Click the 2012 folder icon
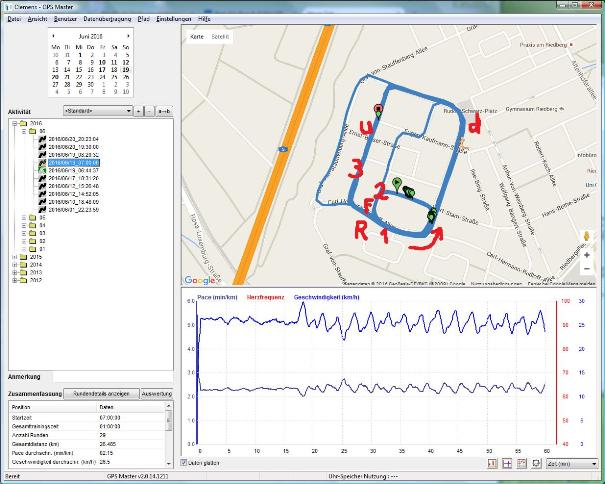The width and height of the screenshot is (605, 484). 24,280
